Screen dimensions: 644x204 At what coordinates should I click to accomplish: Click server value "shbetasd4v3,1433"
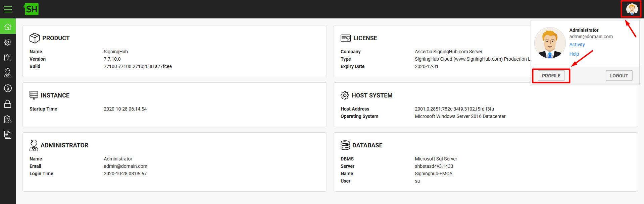[434, 166]
